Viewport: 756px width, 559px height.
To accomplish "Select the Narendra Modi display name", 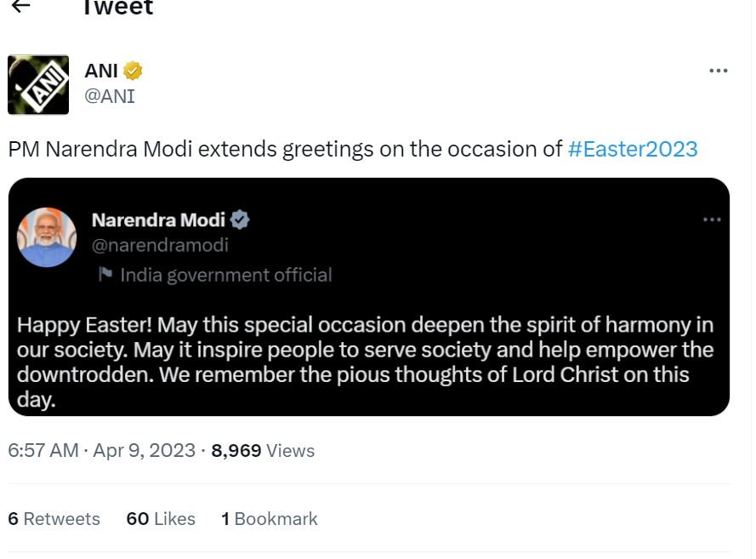I will (x=158, y=220).
